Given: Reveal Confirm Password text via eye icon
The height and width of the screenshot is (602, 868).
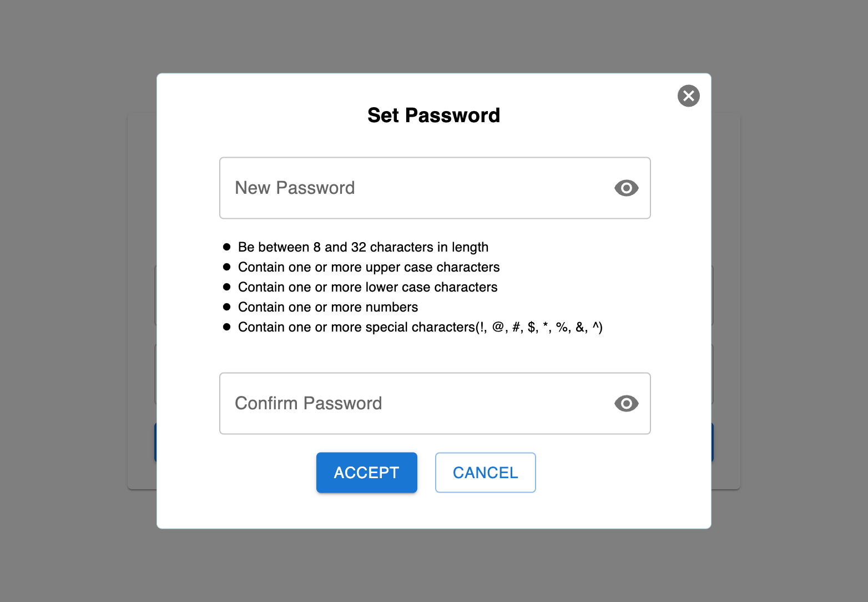Looking at the screenshot, I should pos(626,404).
